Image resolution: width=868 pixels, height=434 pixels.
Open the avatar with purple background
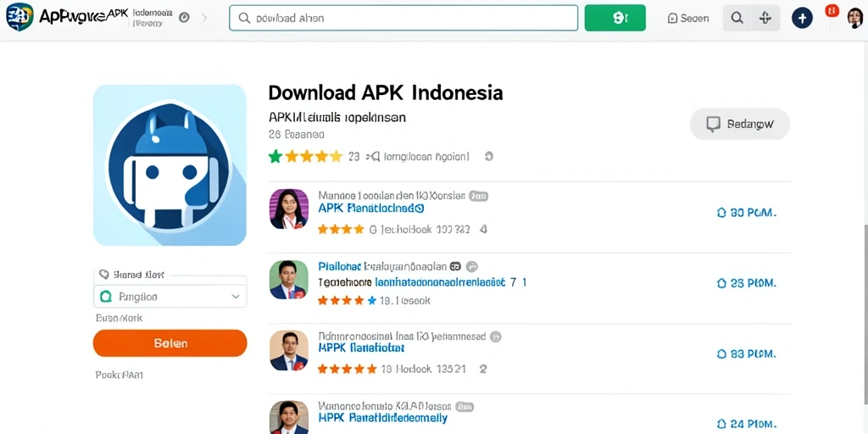tap(289, 209)
